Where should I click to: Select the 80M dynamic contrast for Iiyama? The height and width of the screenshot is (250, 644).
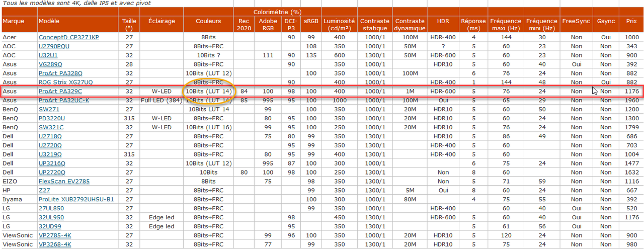(410, 200)
